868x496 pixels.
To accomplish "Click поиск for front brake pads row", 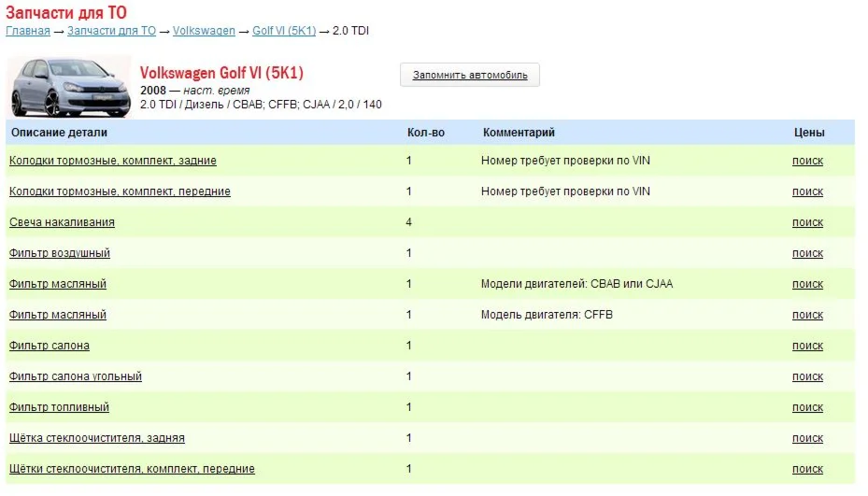I will (x=807, y=191).
